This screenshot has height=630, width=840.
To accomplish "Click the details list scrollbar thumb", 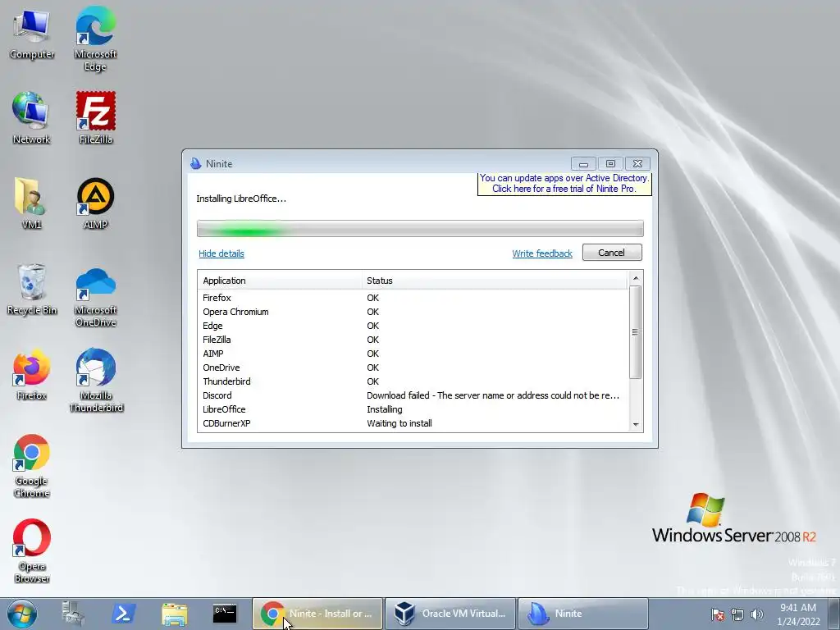I will coord(636,332).
